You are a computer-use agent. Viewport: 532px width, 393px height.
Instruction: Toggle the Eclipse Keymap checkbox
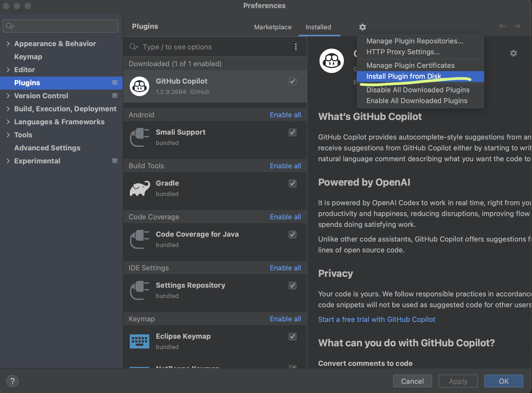pyautogui.click(x=292, y=337)
